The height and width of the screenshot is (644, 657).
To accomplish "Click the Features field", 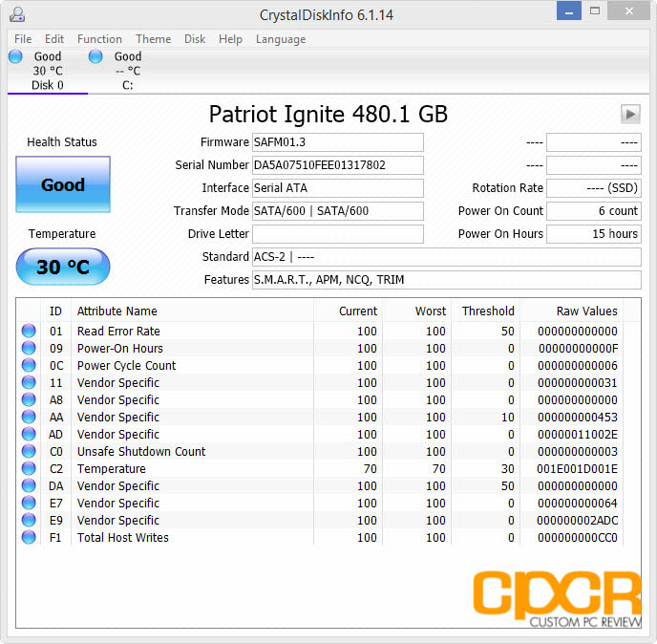I will [447, 280].
